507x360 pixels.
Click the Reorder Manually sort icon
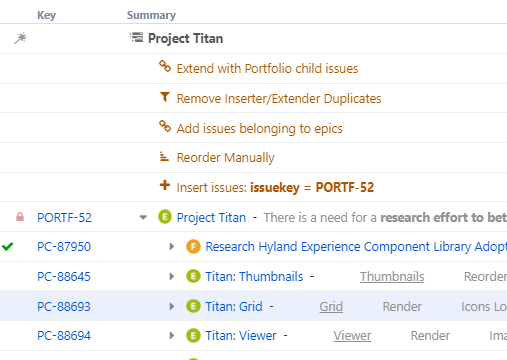coord(164,156)
